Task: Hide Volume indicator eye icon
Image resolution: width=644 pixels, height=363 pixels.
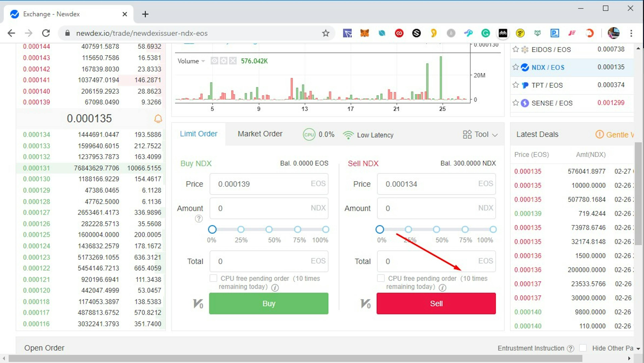Action: point(214,61)
